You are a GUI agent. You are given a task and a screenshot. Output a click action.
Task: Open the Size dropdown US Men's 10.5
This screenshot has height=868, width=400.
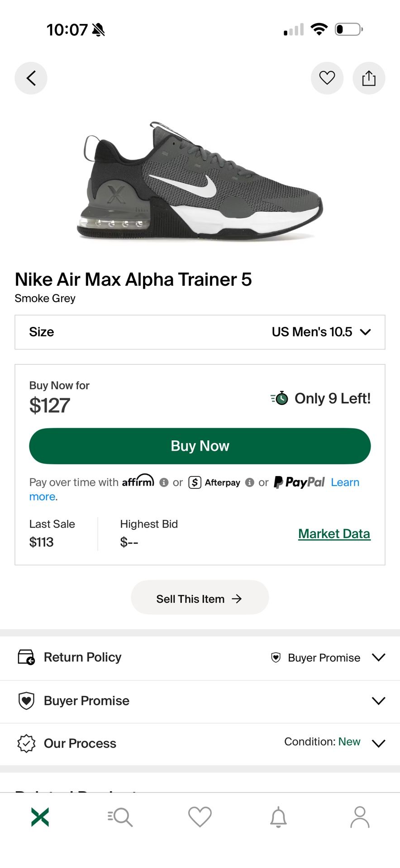[x=200, y=332]
